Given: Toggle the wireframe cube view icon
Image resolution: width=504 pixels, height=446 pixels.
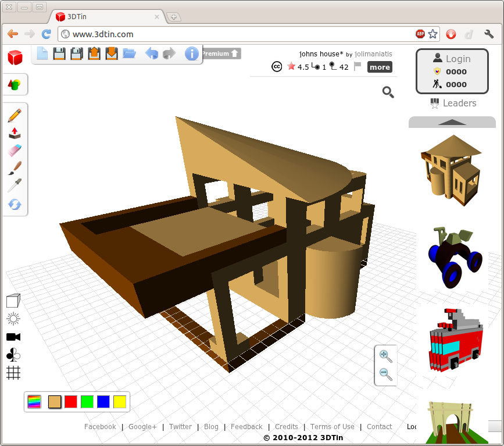Looking at the screenshot, I should pyautogui.click(x=13, y=301).
